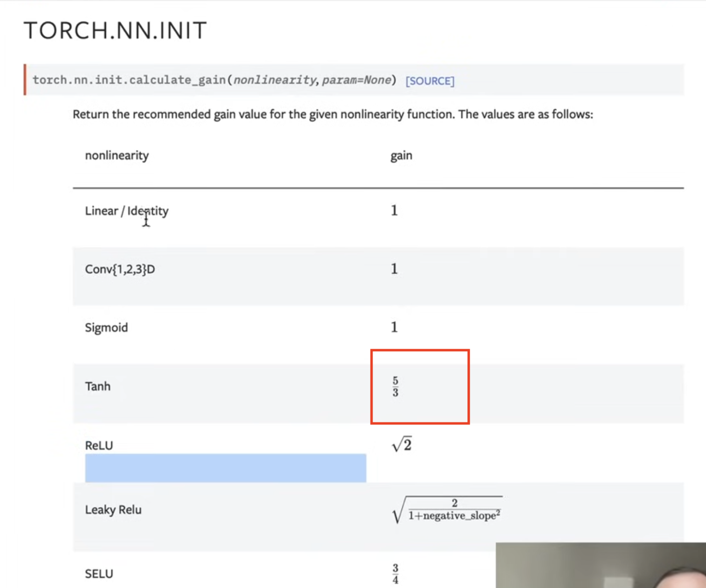This screenshot has width=706, height=588.
Task: Select the torch.nn.init.calculate_gain function signature
Action: coord(214,80)
